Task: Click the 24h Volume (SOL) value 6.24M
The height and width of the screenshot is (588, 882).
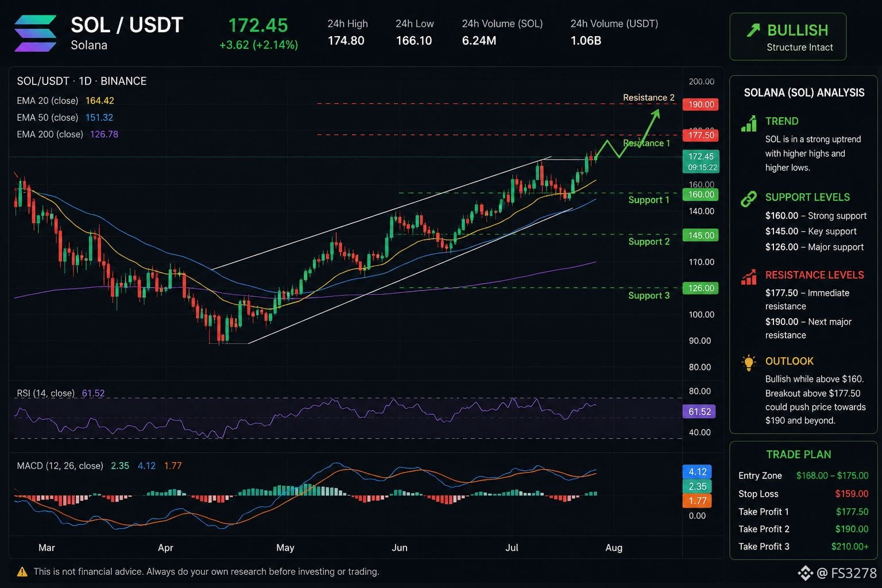Action: pos(479,41)
